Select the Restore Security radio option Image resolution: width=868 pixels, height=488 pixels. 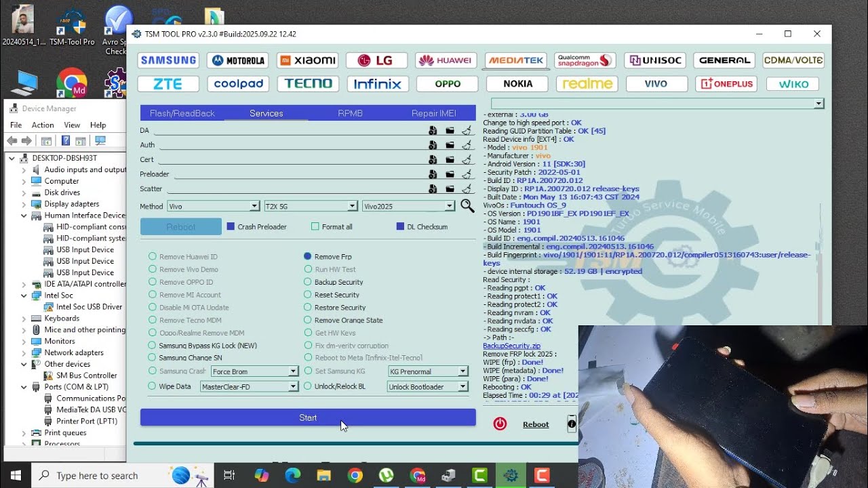[x=308, y=307]
